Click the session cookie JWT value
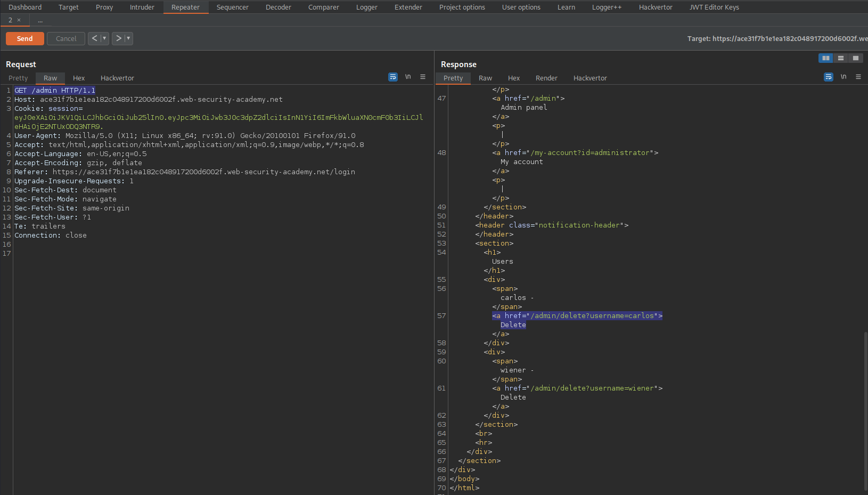The width and height of the screenshot is (868, 495). 219,122
